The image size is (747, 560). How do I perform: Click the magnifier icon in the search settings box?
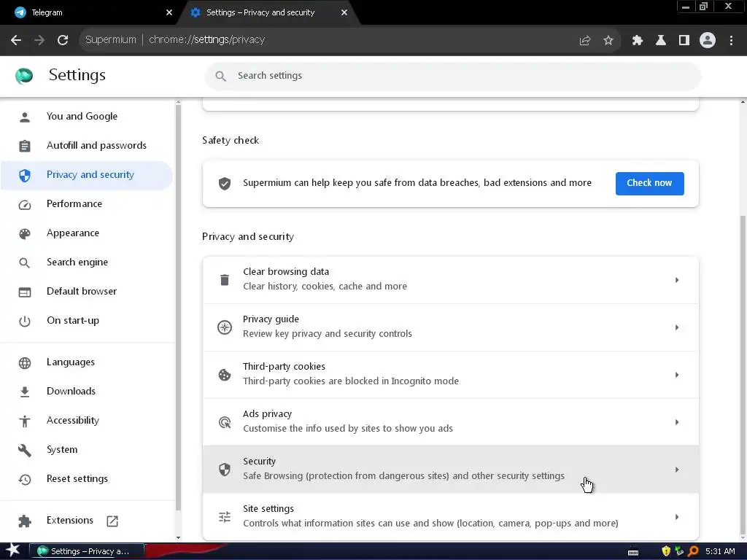(220, 76)
